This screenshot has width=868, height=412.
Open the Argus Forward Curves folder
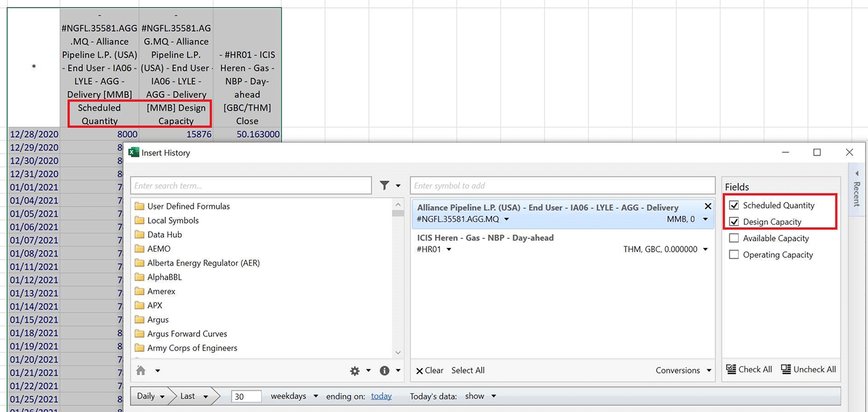[x=180, y=333]
